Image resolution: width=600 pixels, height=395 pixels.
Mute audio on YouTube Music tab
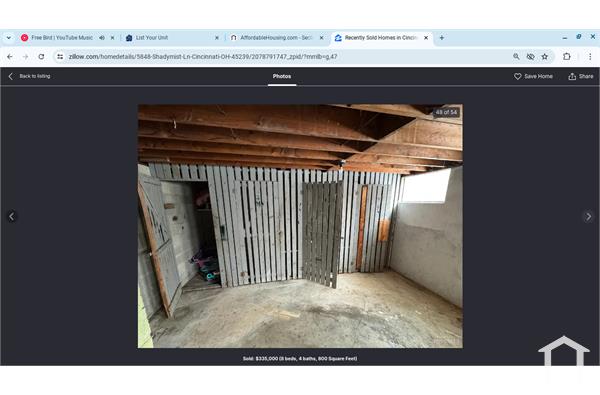[x=102, y=38]
